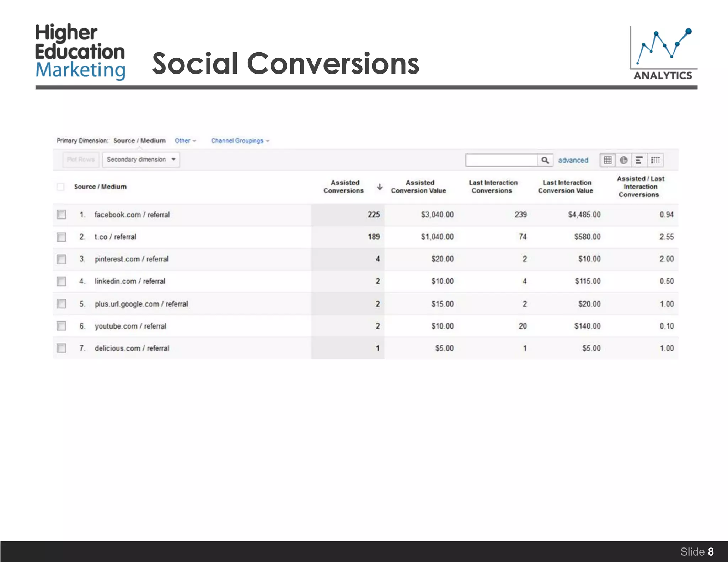The image size is (728, 562).
Task: Check the t.co / referral row
Action: point(61,237)
